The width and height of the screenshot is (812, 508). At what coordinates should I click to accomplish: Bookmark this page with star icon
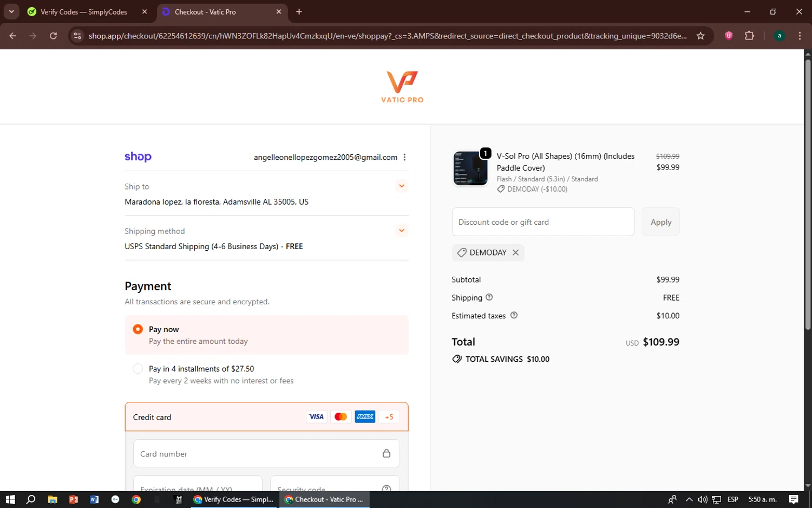700,36
